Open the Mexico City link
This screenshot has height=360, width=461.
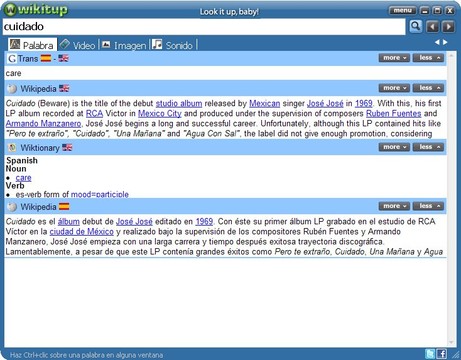click(x=160, y=114)
